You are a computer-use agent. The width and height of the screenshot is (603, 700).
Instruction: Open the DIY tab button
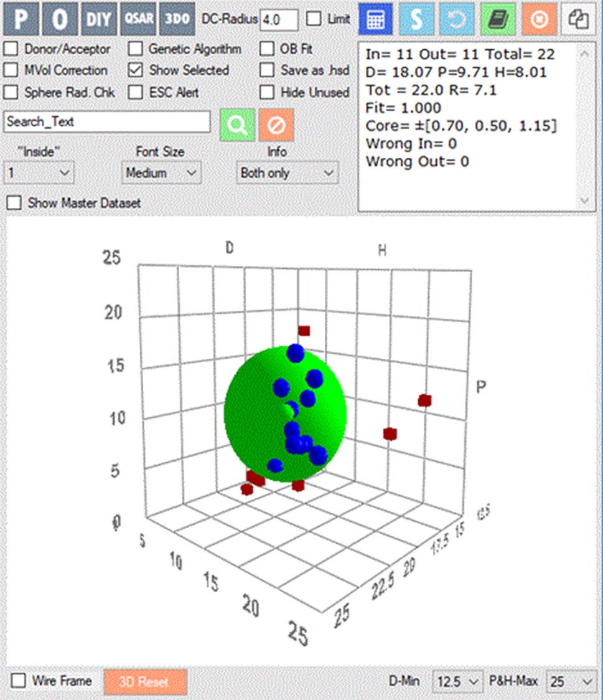pos(99,19)
